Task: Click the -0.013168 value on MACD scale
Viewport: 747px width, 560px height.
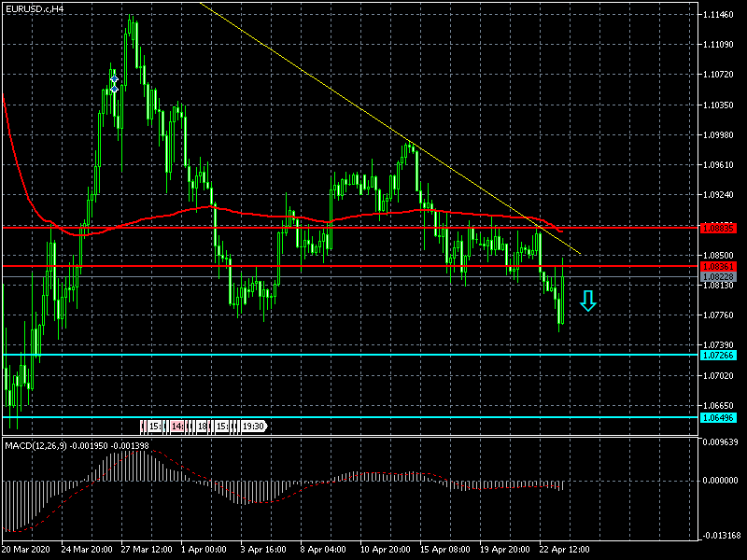Action: click(720, 535)
